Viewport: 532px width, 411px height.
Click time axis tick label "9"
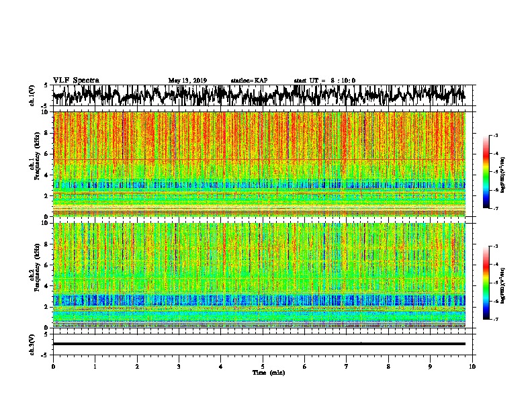point(430,367)
